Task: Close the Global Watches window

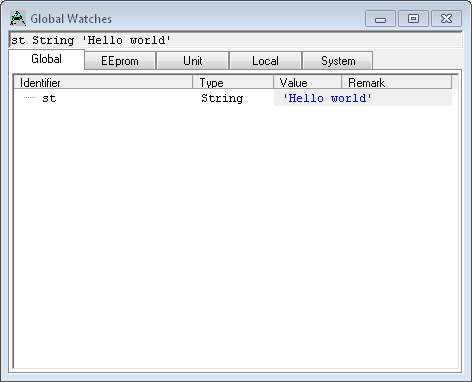Action: (446, 18)
